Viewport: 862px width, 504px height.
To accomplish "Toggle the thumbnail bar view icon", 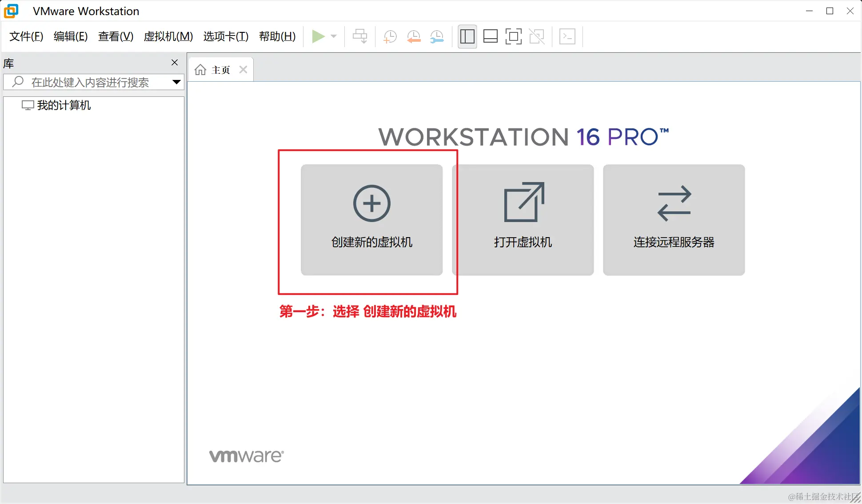I will click(x=491, y=36).
